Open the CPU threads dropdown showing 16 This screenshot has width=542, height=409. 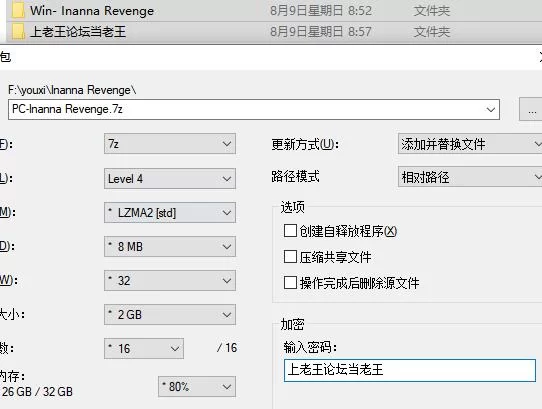pos(144,348)
